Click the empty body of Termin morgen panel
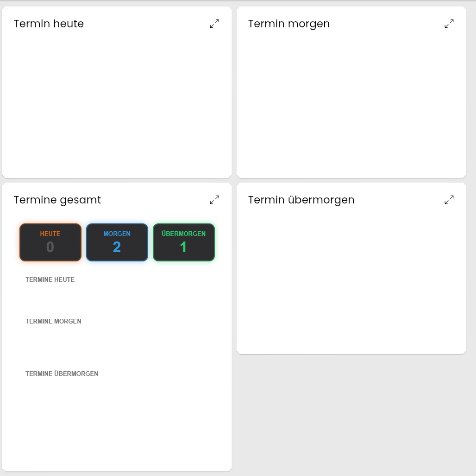The height and width of the screenshot is (476, 476). [351, 103]
